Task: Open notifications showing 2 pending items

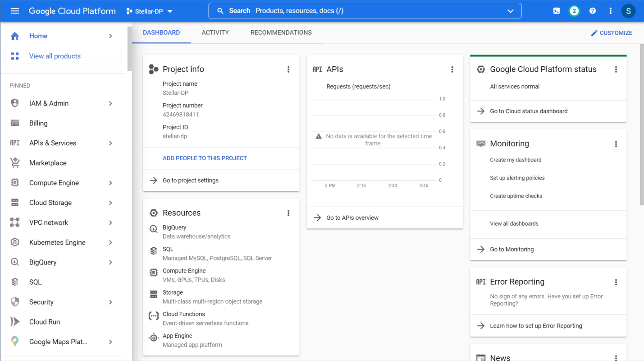Action: [x=574, y=10]
